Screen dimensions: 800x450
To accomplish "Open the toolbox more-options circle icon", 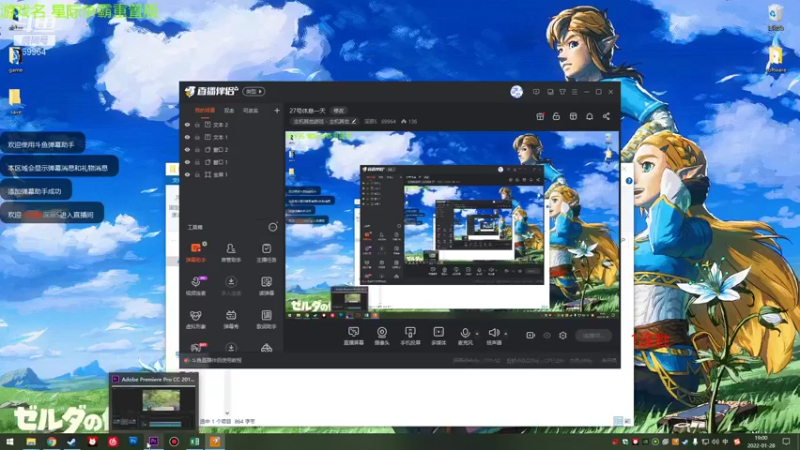I will [273, 227].
